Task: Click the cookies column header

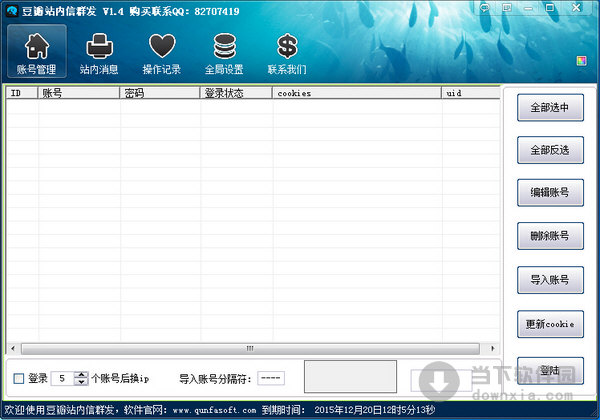Action: point(357,93)
